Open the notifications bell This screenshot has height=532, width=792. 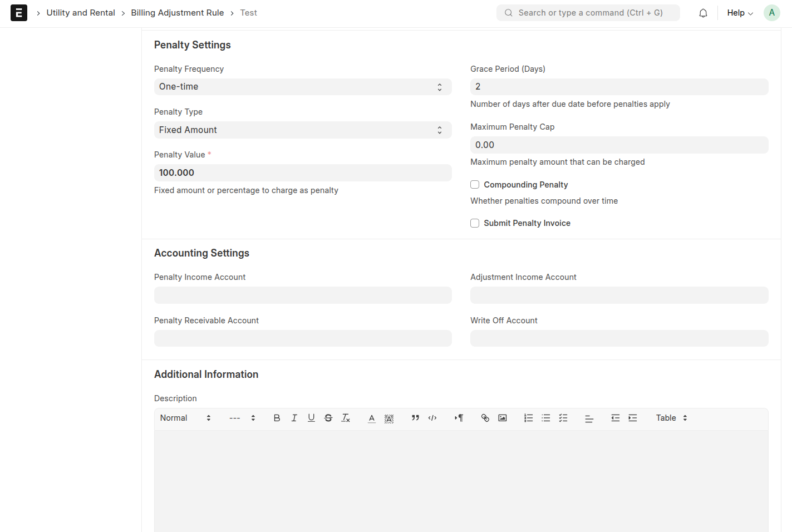(x=703, y=13)
